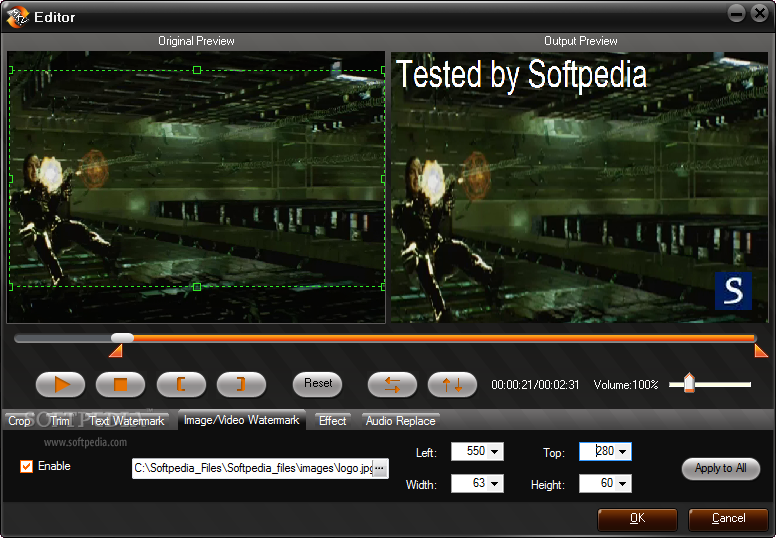Switch to the Crop tab
The width and height of the screenshot is (776, 538).
(x=19, y=421)
